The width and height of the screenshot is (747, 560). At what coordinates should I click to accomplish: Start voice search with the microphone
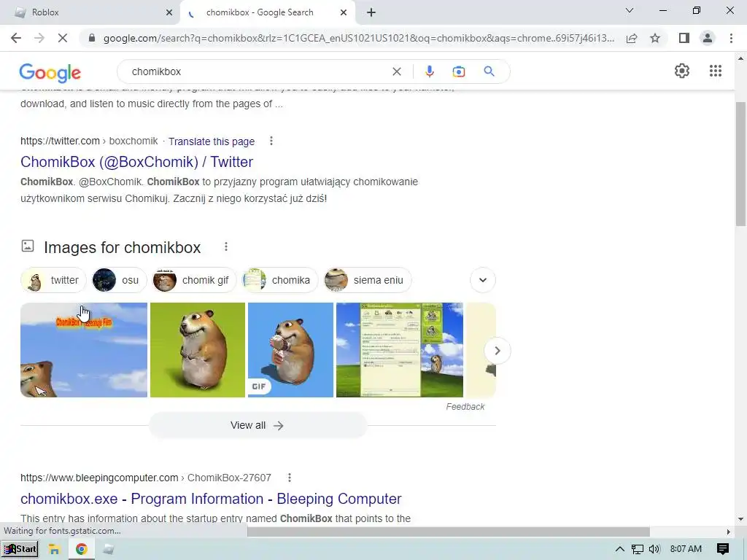pyautogui.click(x=429, y=71)
